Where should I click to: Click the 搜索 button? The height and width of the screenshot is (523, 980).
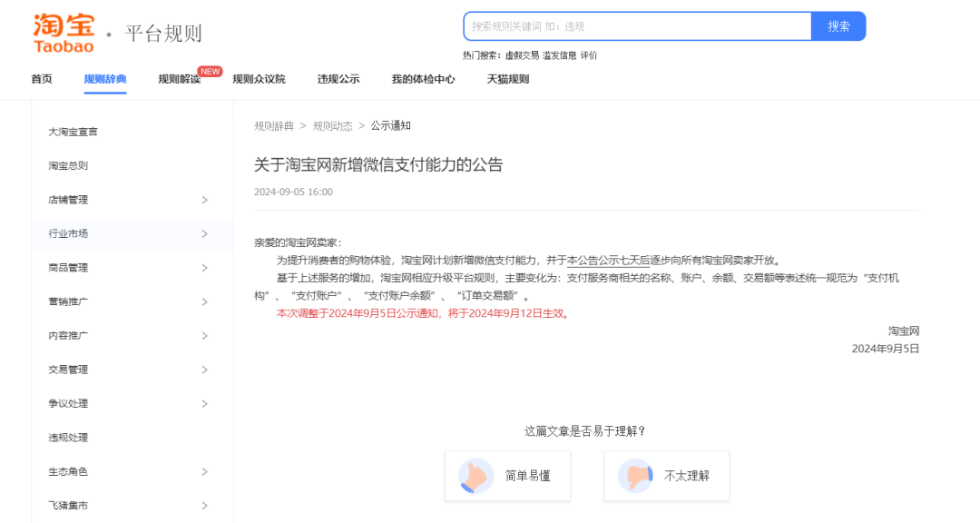(838, 26)
